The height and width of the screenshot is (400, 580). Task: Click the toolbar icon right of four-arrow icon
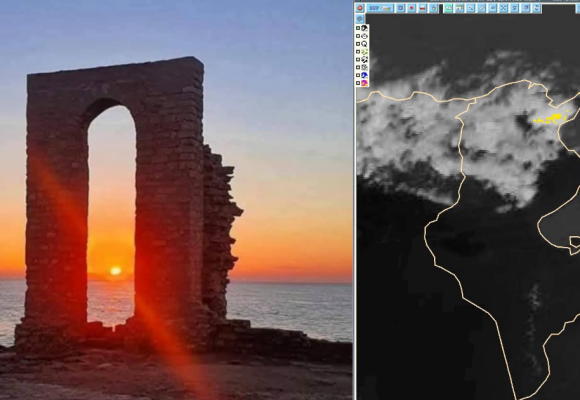point(515,8)
